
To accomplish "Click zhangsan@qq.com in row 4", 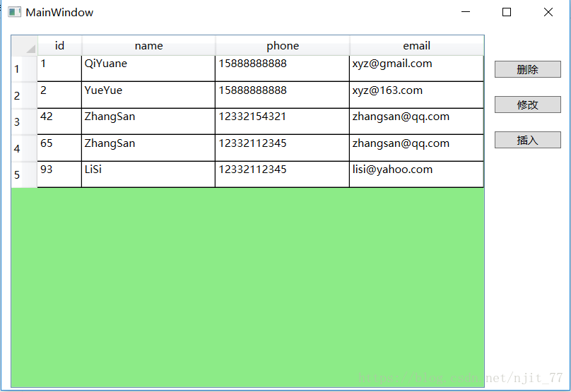I will (417, 148).
